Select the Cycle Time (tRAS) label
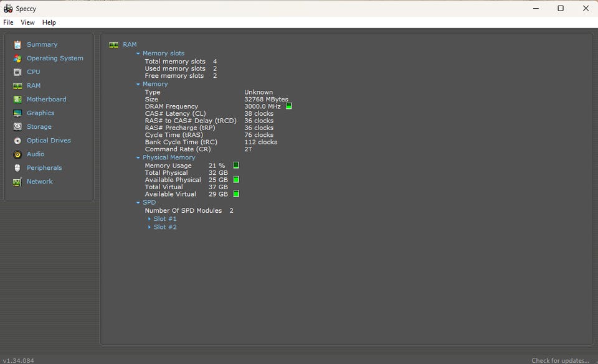 coord(174,135)
